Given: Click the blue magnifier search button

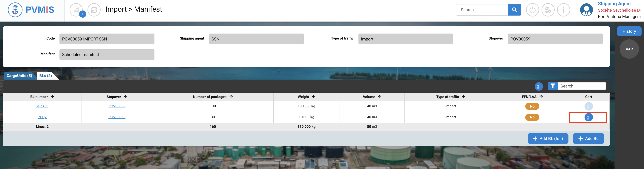Looking at the screenshot, I should (514, 10).
